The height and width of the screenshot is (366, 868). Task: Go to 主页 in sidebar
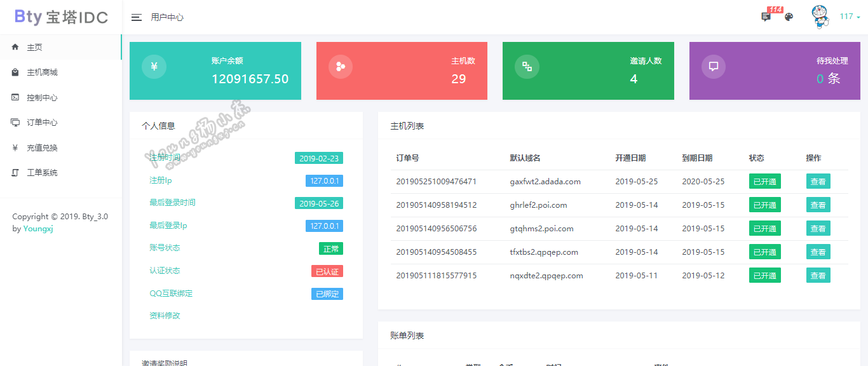point(34,48)
